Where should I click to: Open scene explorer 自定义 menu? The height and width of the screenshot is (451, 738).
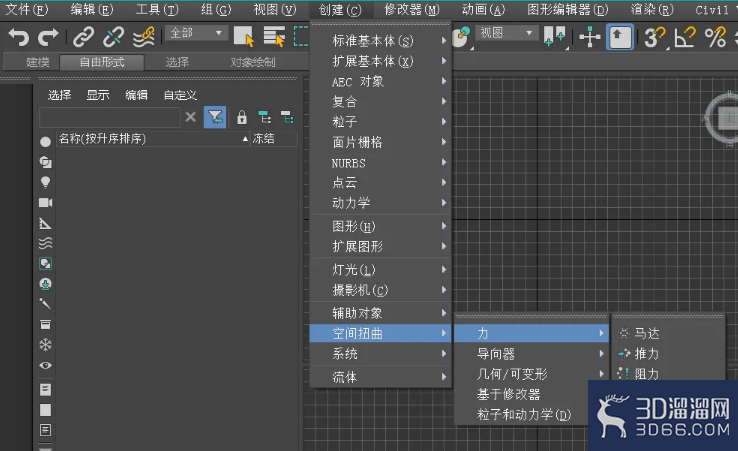point(180,96)
